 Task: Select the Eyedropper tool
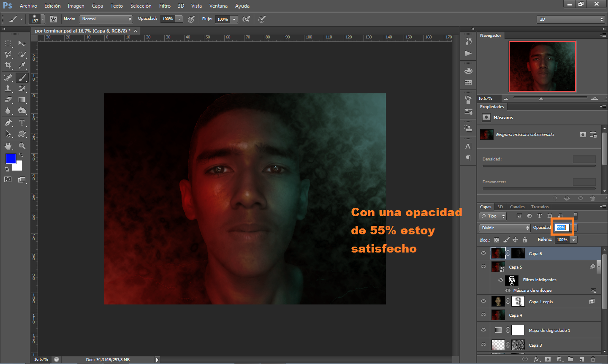(22, 65)
